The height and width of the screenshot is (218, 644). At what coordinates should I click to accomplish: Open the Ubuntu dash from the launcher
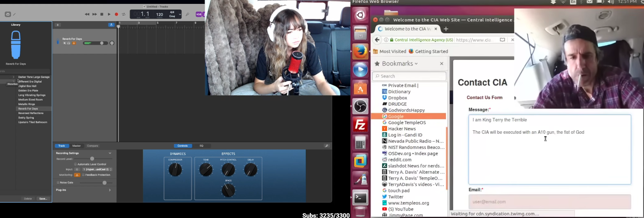coord(360,15)
